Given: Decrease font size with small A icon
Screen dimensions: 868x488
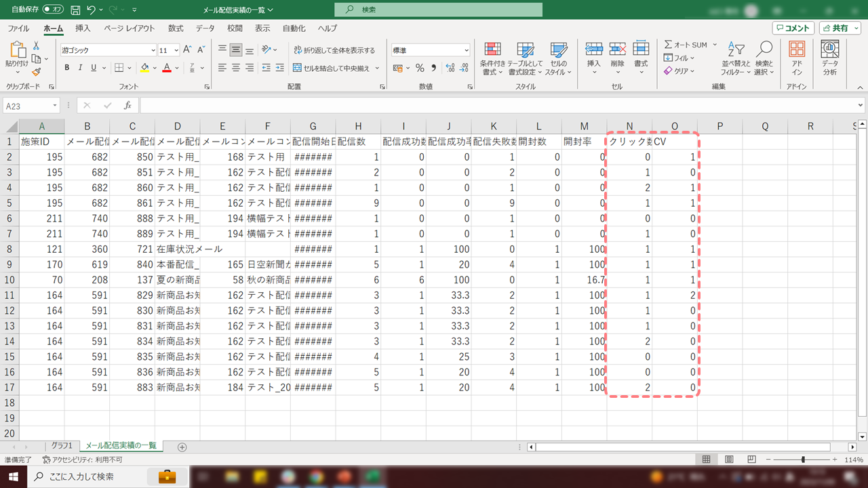Looking at the screenshot, I should point(201,50).
